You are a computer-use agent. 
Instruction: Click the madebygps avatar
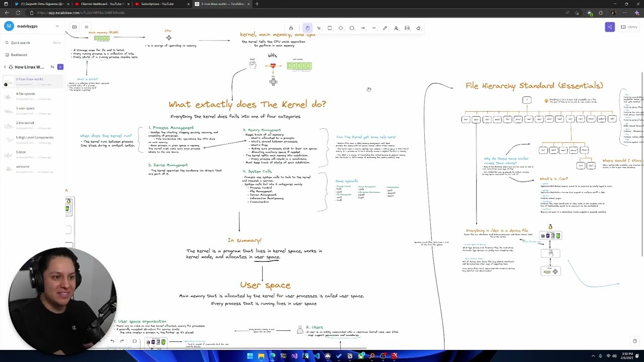tap(9, 26)
